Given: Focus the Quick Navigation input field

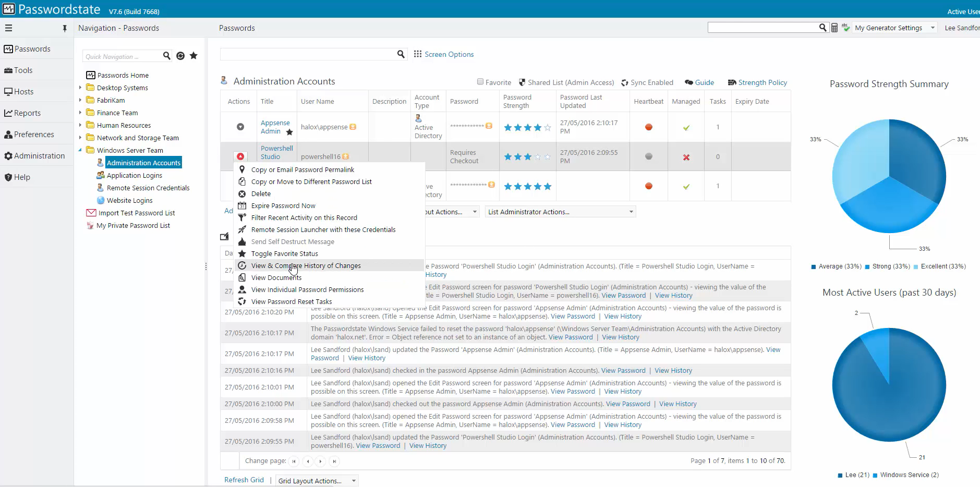Looking at the screenshot, I should pos(122,56).
